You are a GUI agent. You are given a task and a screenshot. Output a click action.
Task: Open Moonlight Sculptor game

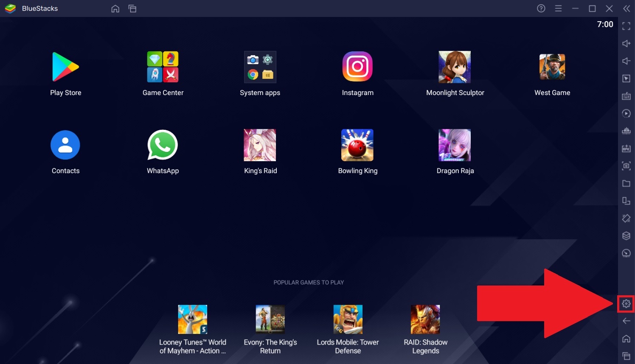point(455,67)
